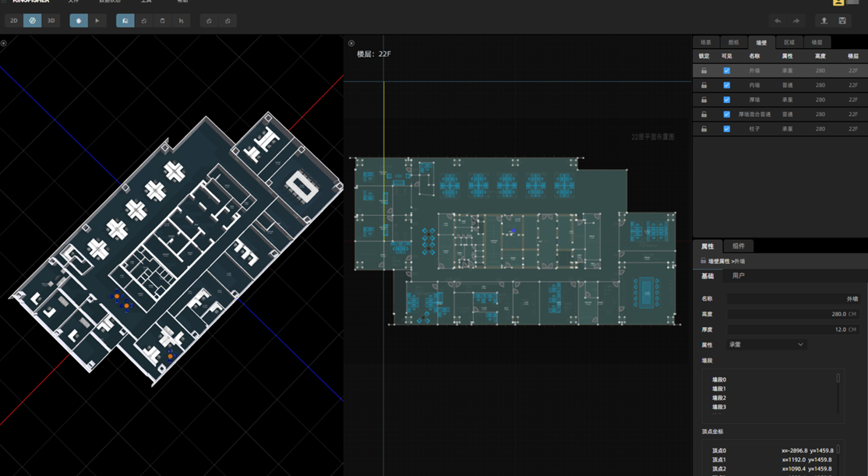Select the split 2D/3D view mode icon

pos(32,20)
